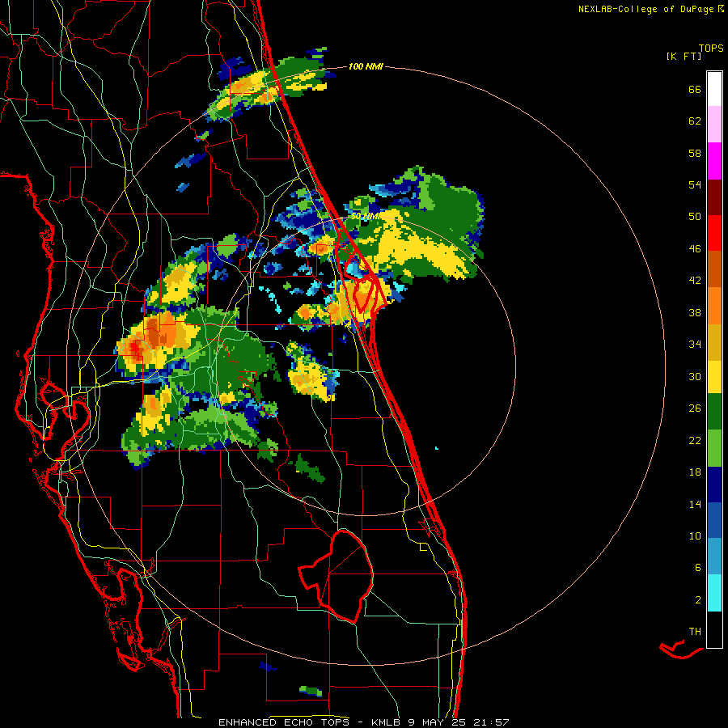728x728 pixels.
Task: Select the burnt orange legend swatch
Action: click(714, 269)
